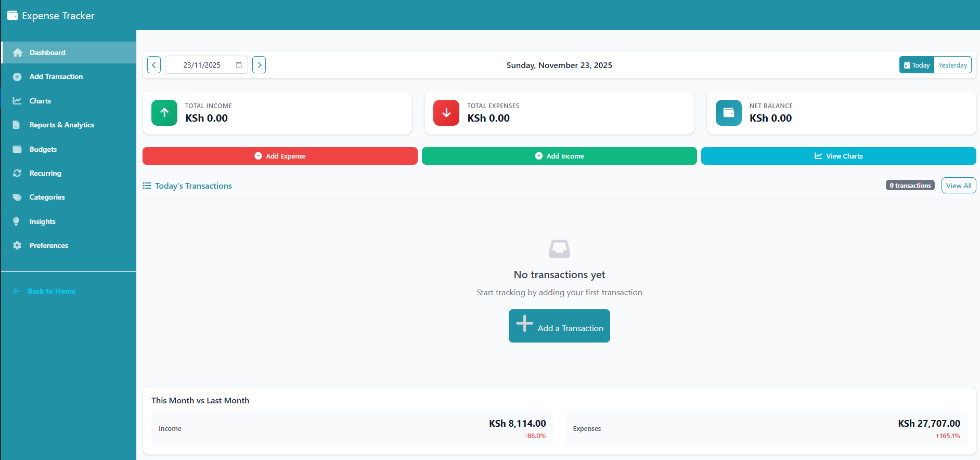Click the Expense Tracker title text
Image resolution: width=980 pixels, height=460 pixels.
point(58,16)
